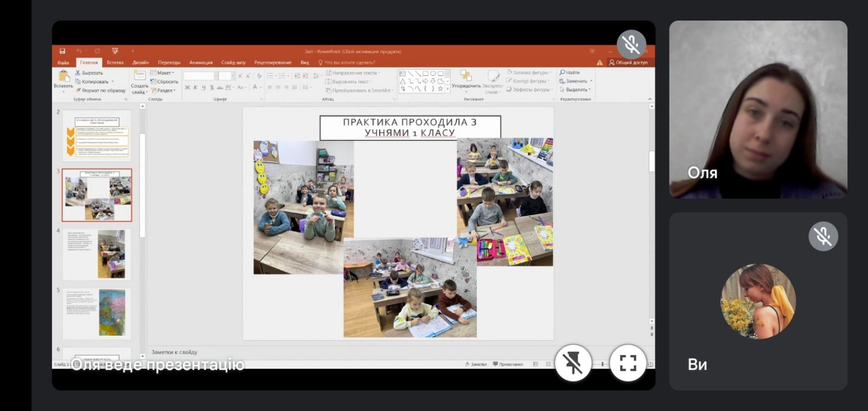
Task: Select the Упорядочить arrange icon
Action: [465, 76]
